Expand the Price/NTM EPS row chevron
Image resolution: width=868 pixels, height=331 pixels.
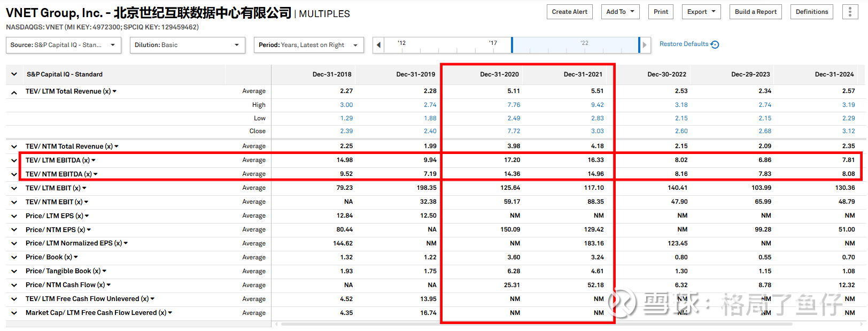pos(14,230)
